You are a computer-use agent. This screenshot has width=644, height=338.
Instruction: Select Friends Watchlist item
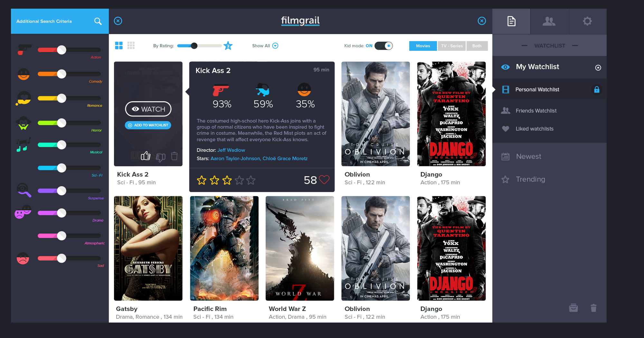549,111
